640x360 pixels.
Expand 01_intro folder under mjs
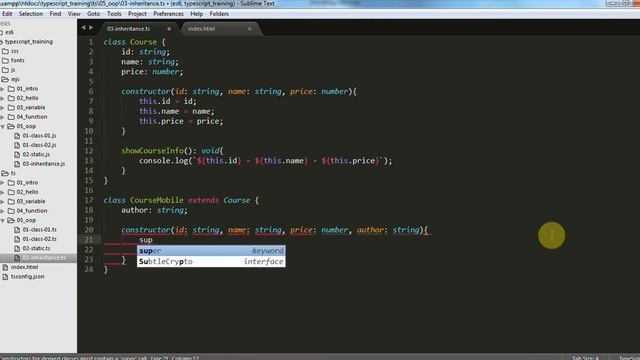pyautogui.click(x=3, y=89)
